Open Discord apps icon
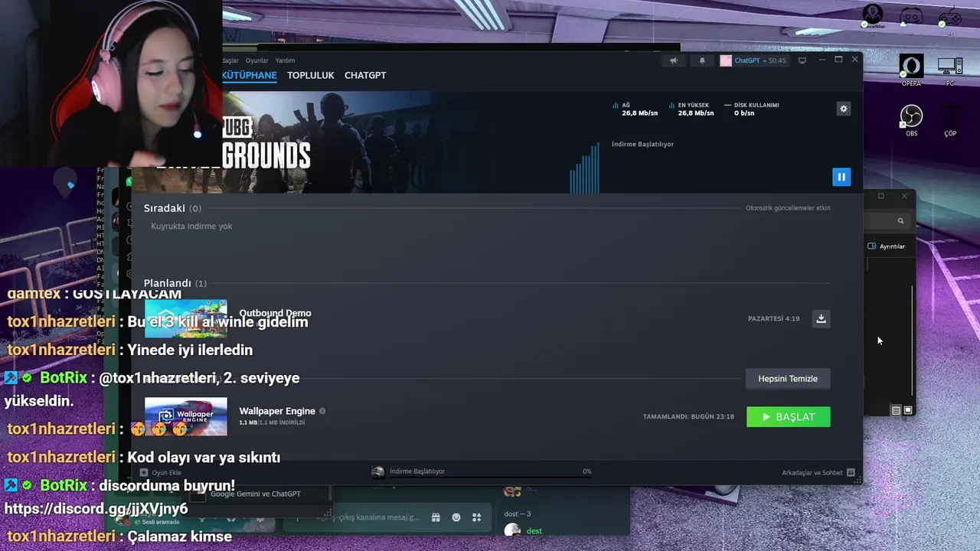The height and width of the screenshot is (551, 980). [x=476, y=517]
